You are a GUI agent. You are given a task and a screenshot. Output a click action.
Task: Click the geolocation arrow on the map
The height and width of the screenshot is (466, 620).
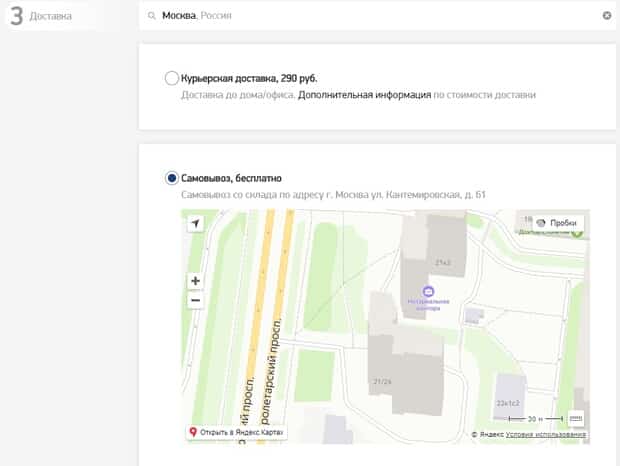(x=195, y=223)
